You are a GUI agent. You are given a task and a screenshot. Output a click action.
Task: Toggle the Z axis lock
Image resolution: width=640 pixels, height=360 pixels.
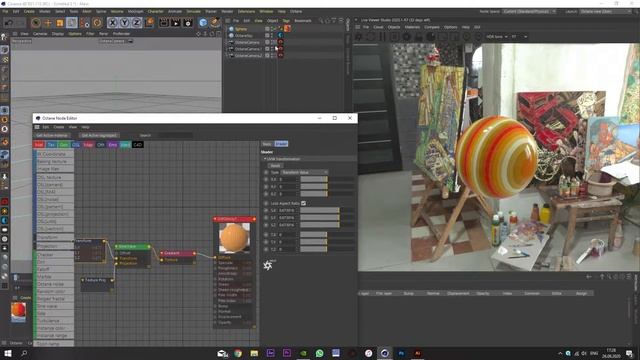(x=137, y=22)
